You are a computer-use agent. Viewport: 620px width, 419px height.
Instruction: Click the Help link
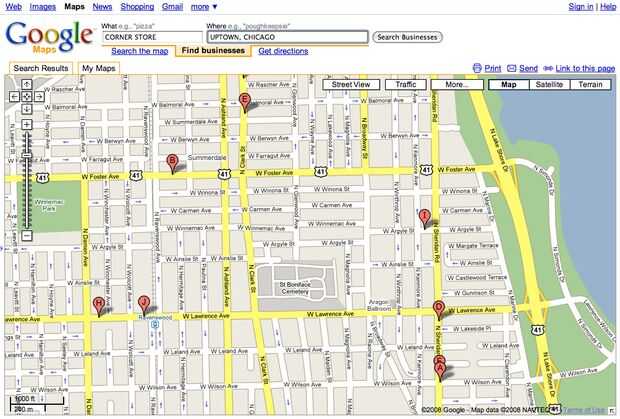[608, 6]
